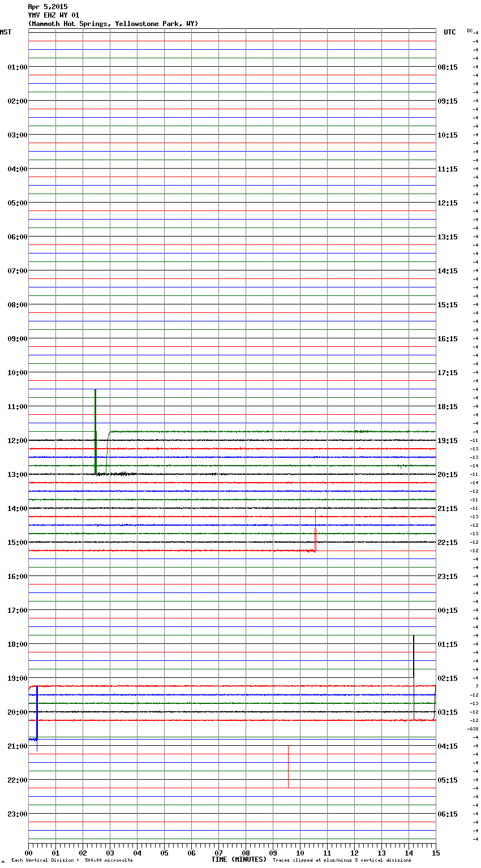Select the 13:00 MST time label
The image size is (481, 868).
[x=18, y=475]
